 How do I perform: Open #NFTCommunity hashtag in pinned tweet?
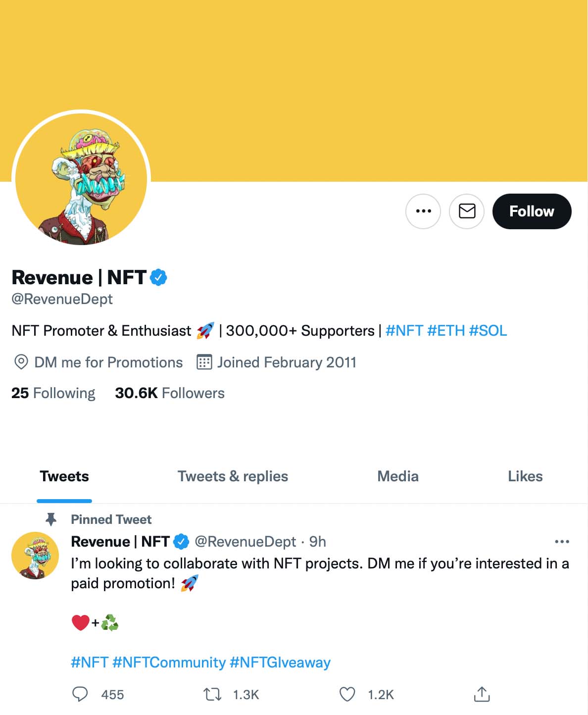(169, 663)
